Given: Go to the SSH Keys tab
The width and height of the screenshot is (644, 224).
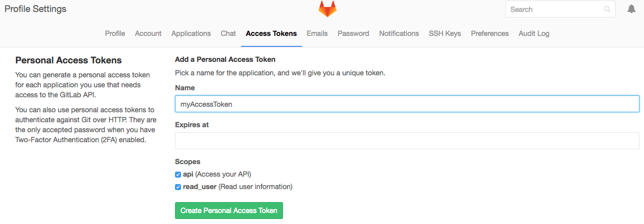Looking at the screenshot, I should click(445, 33).
